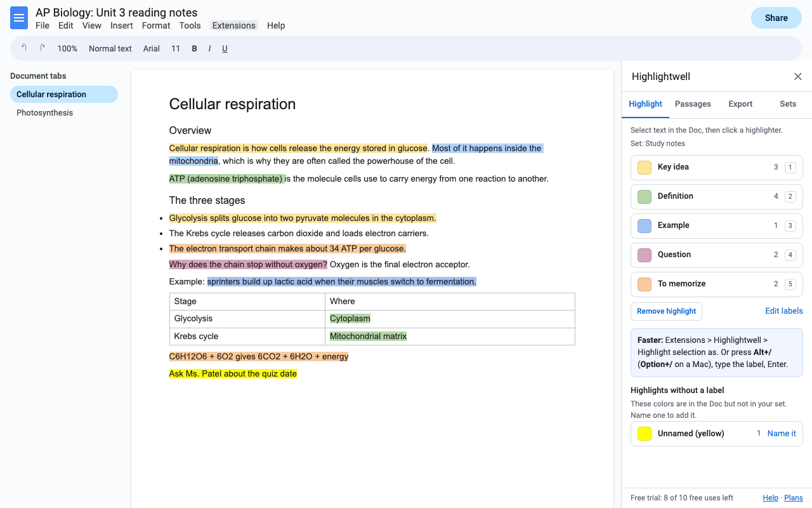Viewport: 812px width, 508px height.
Task: Open the Edit menu
Action: coord(66,25)
